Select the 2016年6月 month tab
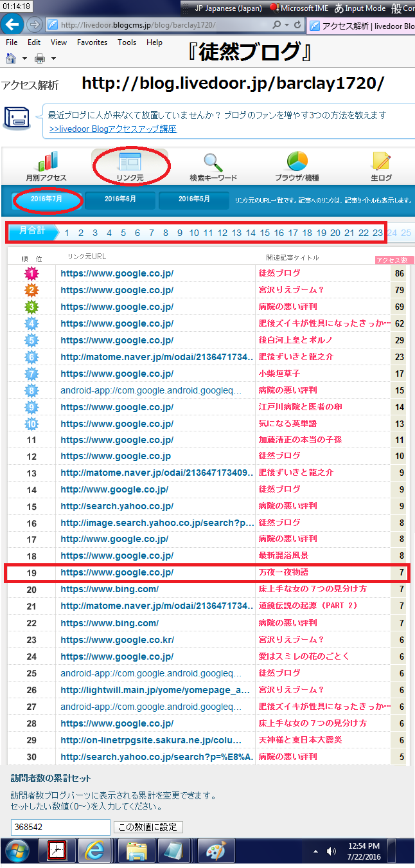This screenshot has height=868, width=415. (x=120, y=199)
